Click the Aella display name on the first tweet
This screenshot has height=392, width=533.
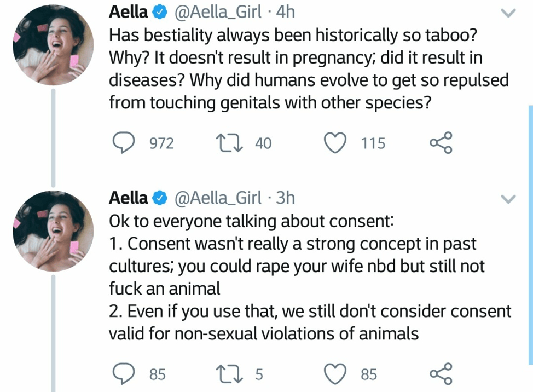coord(128,11)
